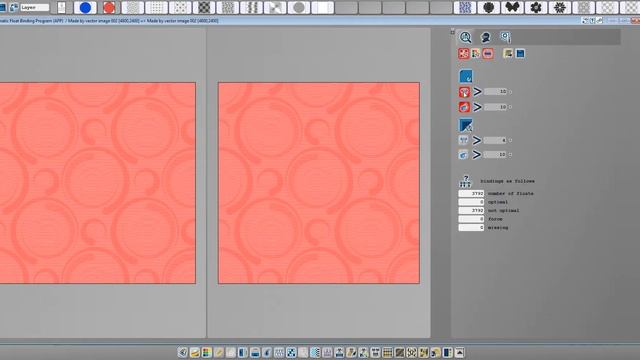This screenshot has height=360, width=640.
Task: Click the force count field
Action: pyautogui.click(x=471, y=219)
